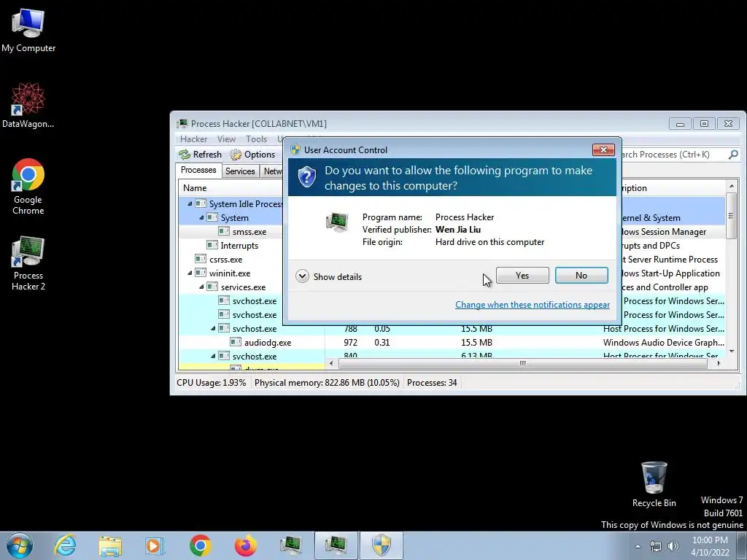The height and width of the screenshot is (560, 747).
Task: Open Process Hacker 2 desktop shortcut
Action: click(28, 262)
